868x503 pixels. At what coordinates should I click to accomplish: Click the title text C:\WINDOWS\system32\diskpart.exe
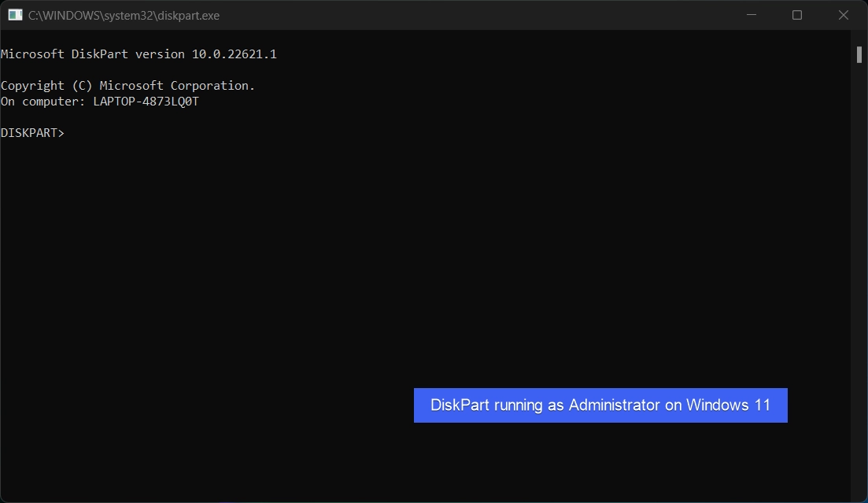click(x=124, y=16)
